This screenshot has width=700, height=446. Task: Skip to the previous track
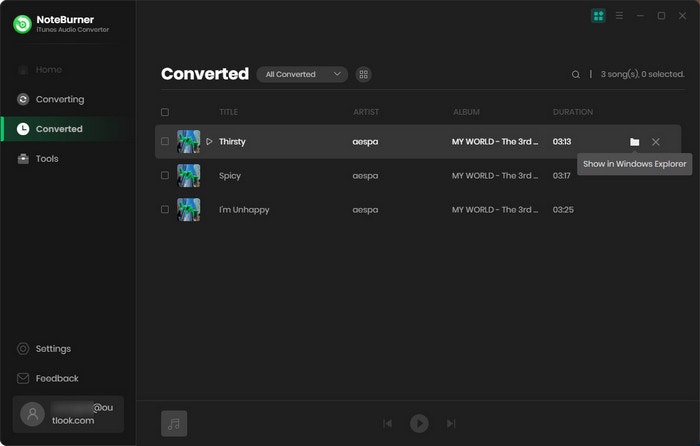388,423
